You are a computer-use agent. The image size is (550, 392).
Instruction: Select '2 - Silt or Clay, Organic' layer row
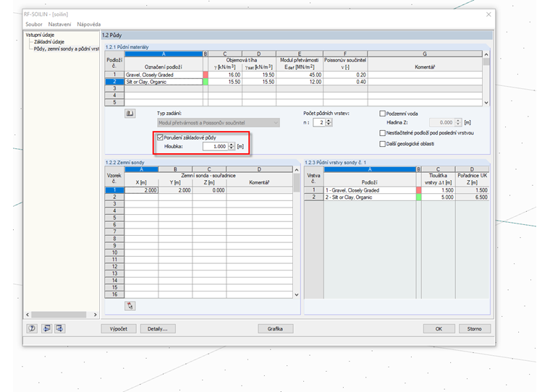tap(370, 197)
